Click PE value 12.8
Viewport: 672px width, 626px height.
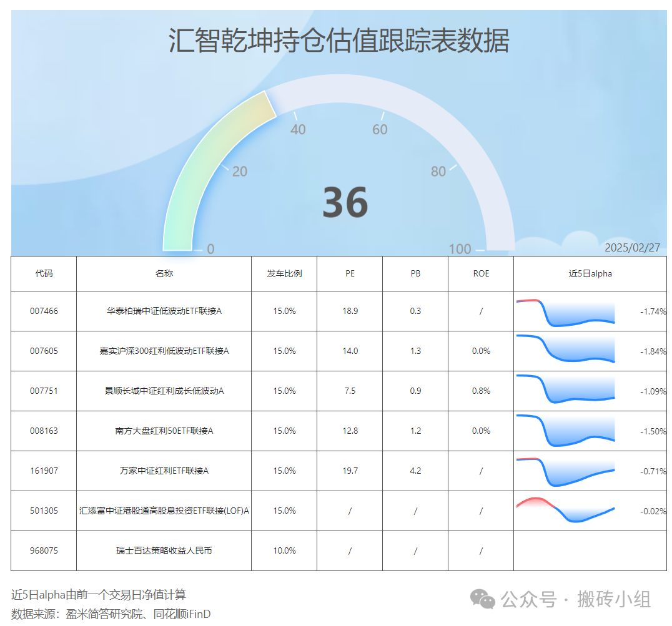[350, 431]
